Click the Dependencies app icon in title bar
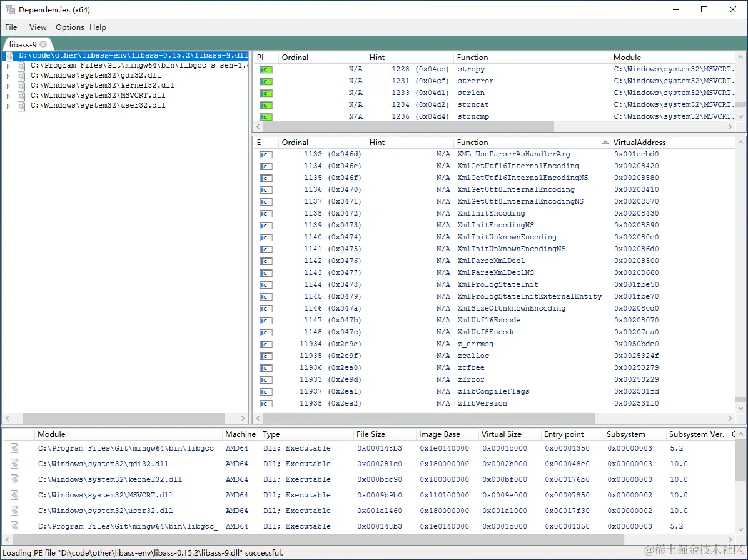Viewport: 748px width, 560px height. click(11, 9)
